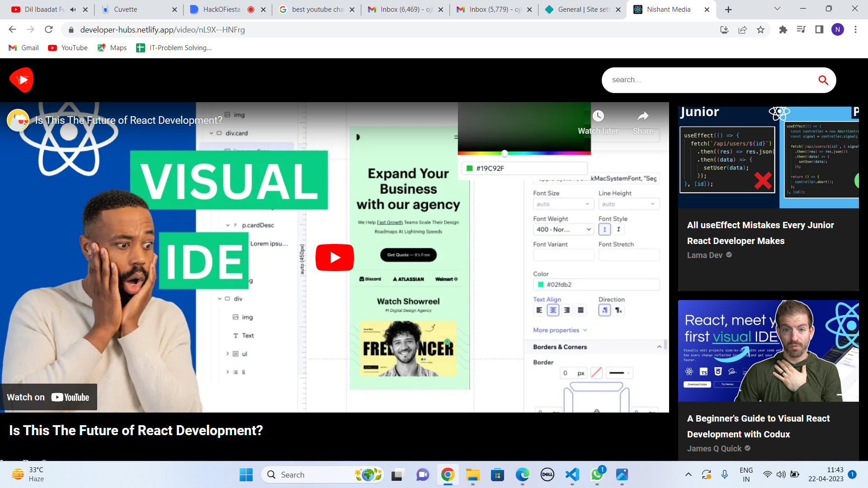Open Chrome's three-dot menu
The height and width of the screenshot is (488, 868).
tap(855, 30)
